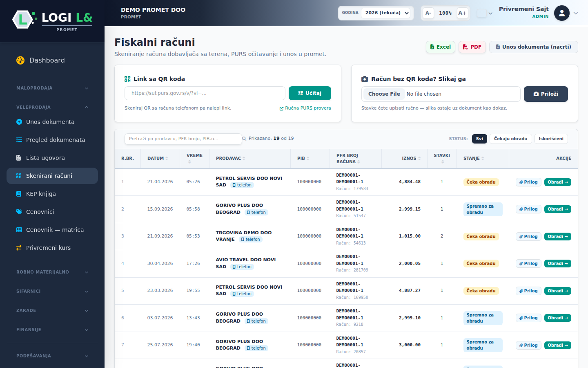Viewport: 588px width, 368px height.
Task: Increase font size with A+ button
Action: coord(462,13)
